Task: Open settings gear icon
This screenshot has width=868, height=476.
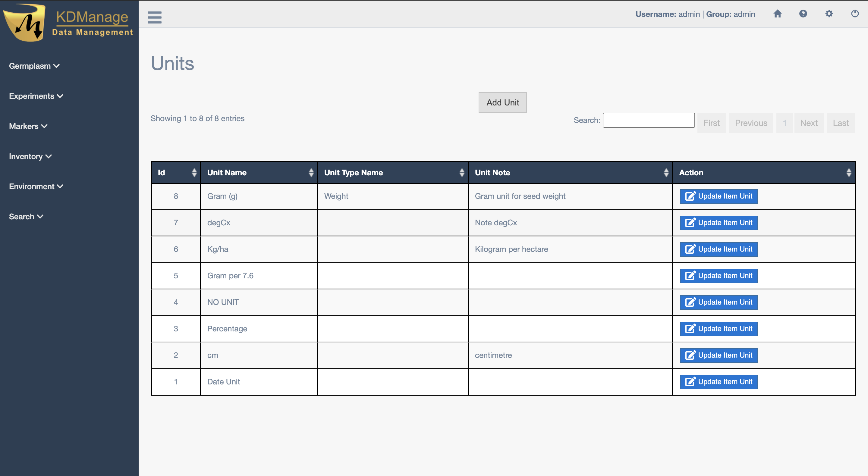Action: pyautogui.click(x=829, y=14)
